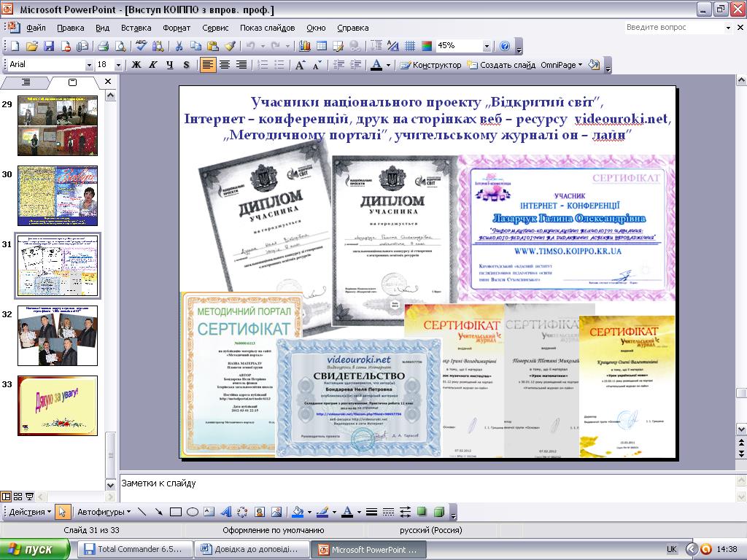Switch to the outline tab in slide pane

tap(26, 82)
